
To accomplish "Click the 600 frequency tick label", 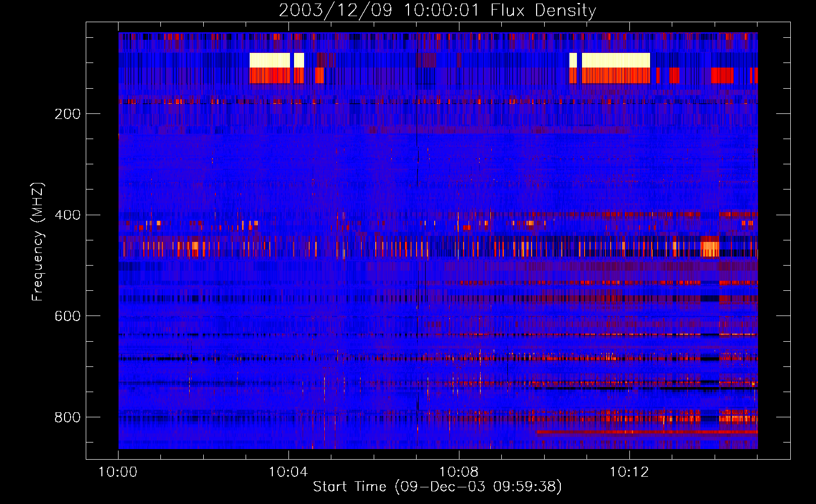I will point(68,316).
